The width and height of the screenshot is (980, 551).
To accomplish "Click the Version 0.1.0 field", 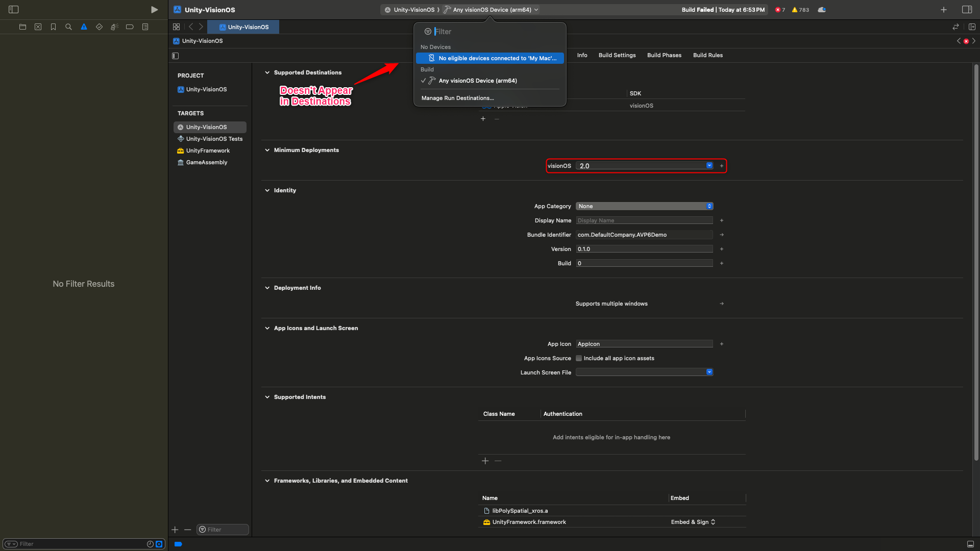I will click(644, 249).
